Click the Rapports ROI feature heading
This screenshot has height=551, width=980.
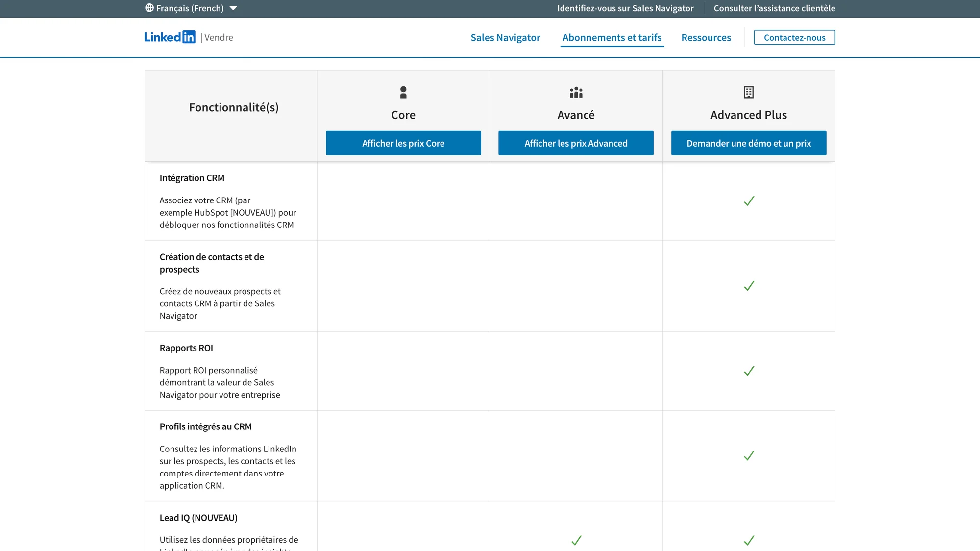click(x=186, y=348)
